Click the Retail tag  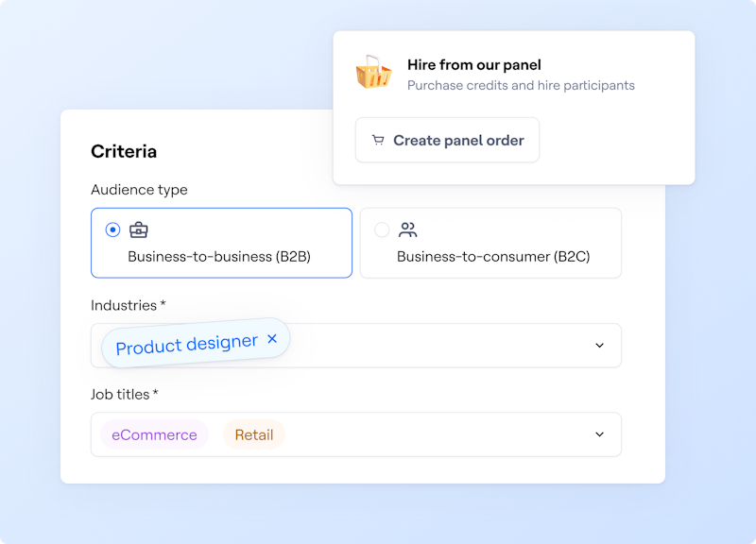coord(254,434)
